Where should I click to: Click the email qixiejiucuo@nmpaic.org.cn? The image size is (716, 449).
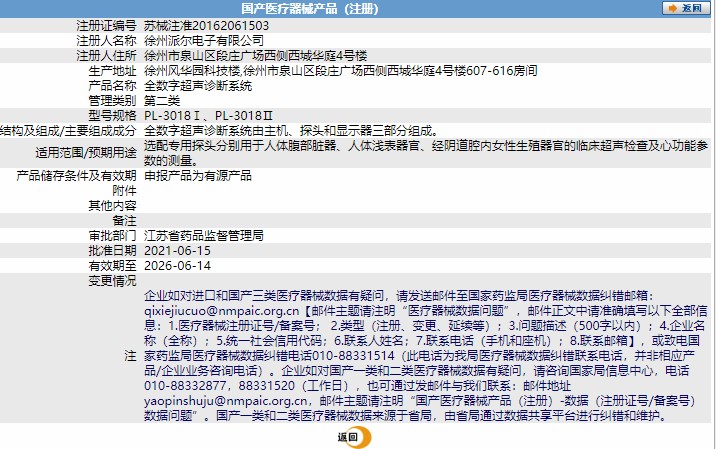coord(221,311)
